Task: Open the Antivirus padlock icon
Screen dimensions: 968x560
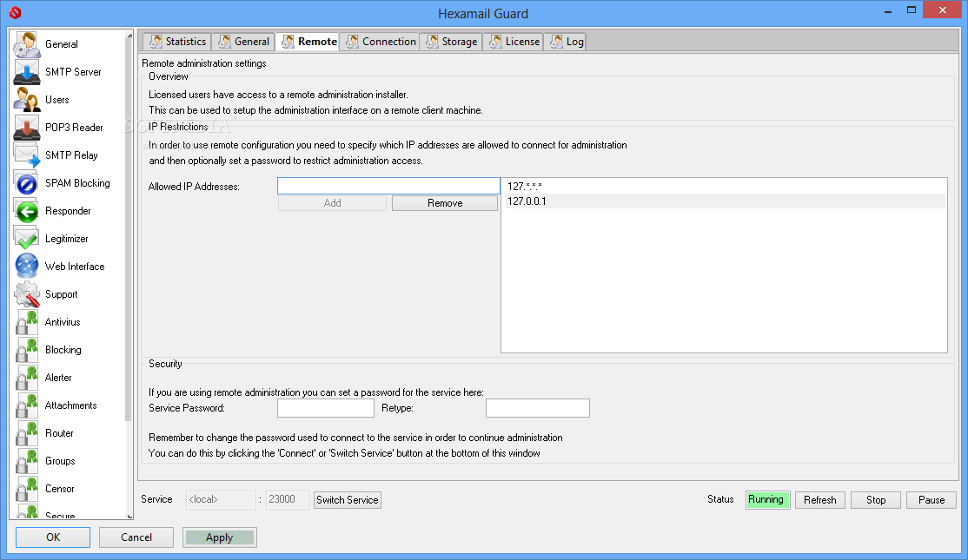Action: (27, 322)
